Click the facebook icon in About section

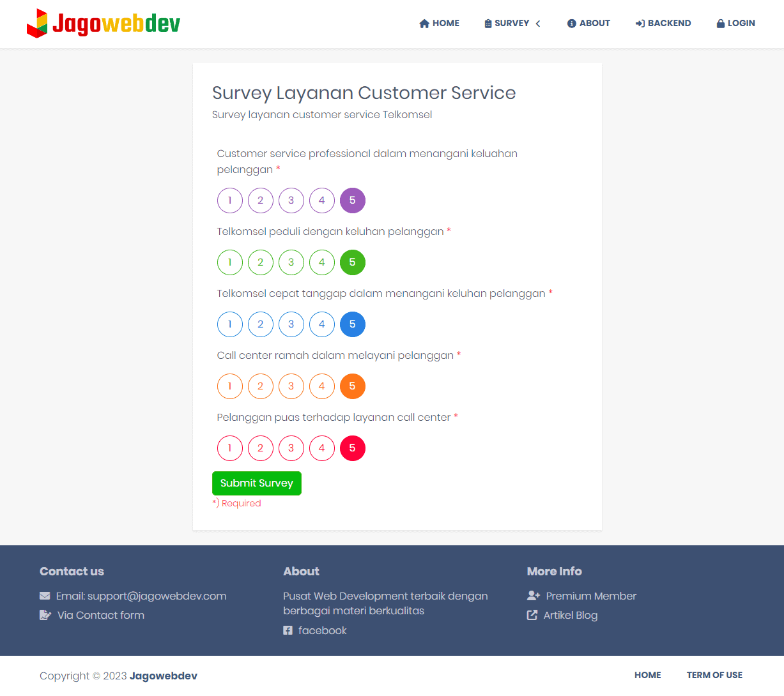(x=288, y=630)
